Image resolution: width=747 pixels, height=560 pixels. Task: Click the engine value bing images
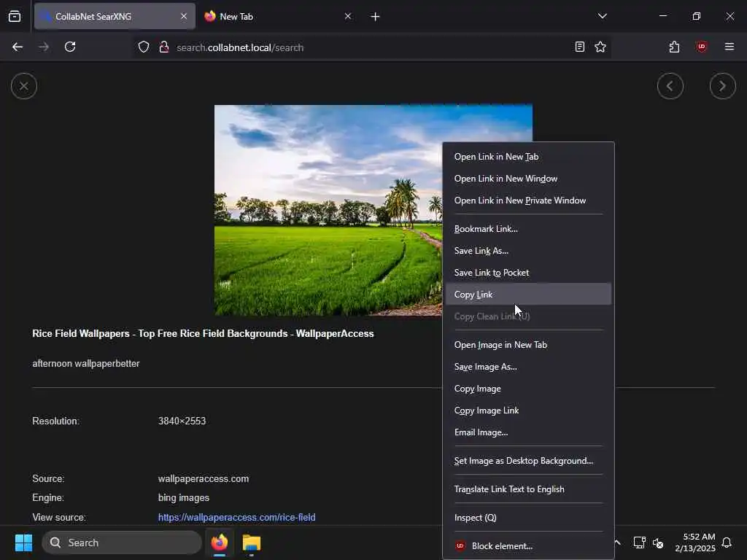183,497
